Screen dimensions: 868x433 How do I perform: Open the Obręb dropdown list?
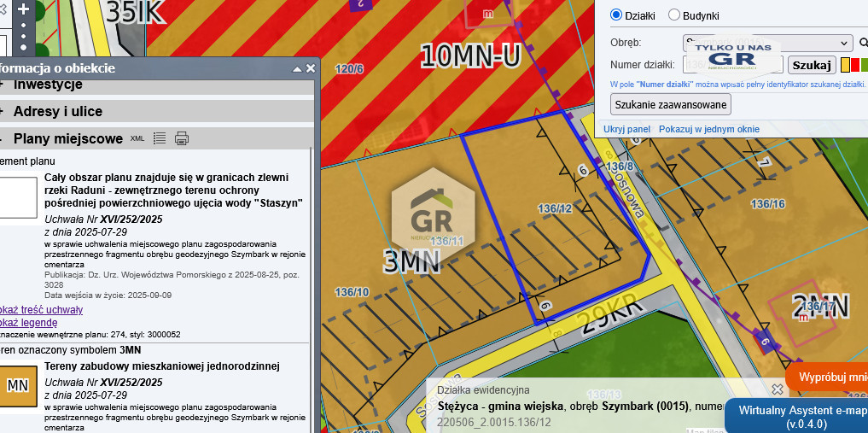768,43
